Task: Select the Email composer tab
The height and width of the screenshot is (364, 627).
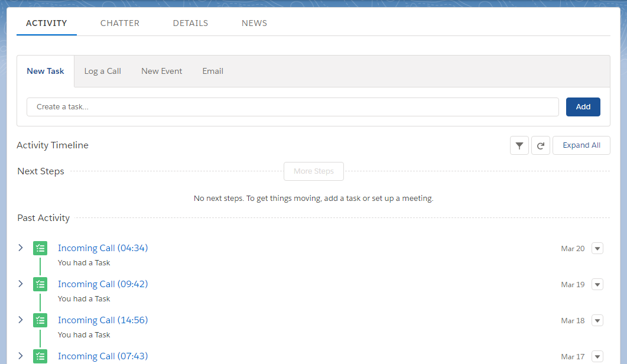Action: pyautogui.click(x=213, y=71)
